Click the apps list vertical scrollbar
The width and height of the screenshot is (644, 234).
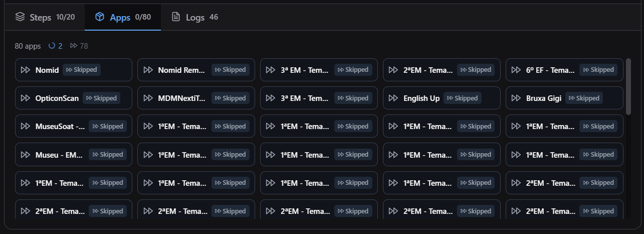(628, 86)
